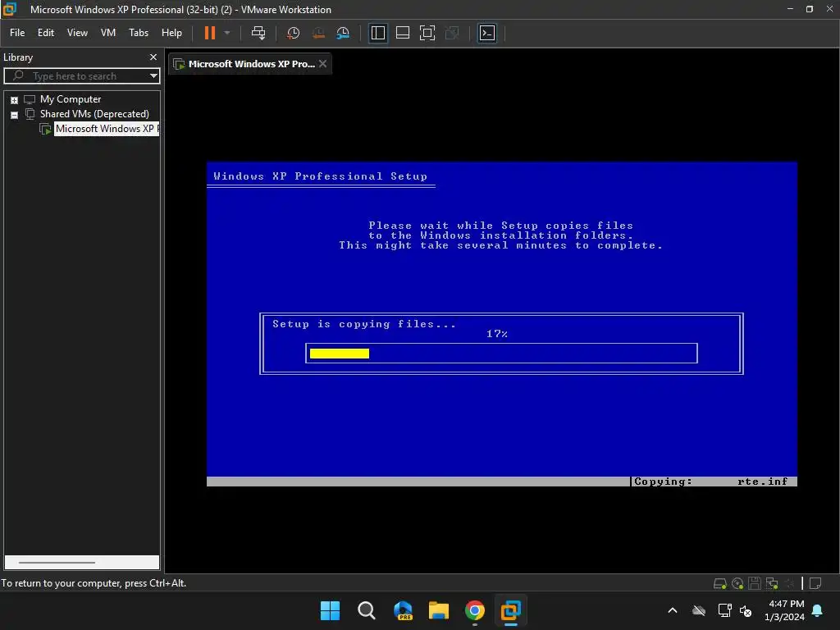
Task: Open the snapshot manager icon
Action: [343, 33]
